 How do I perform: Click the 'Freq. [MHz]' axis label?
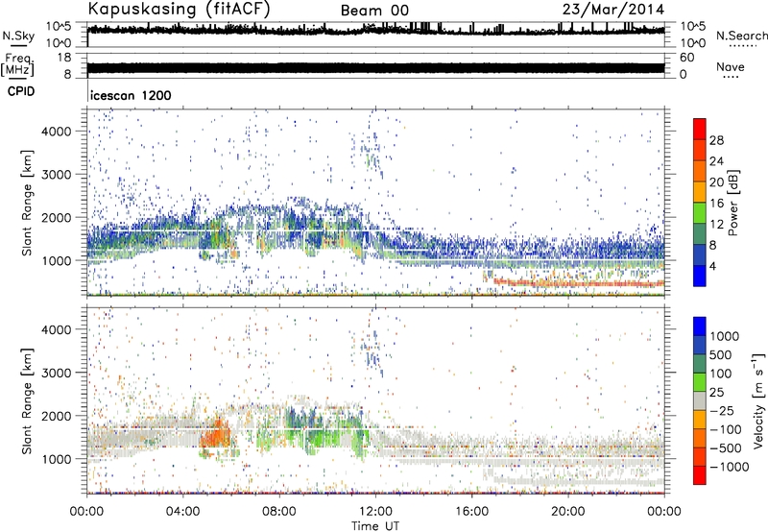click(x=17, y=65)
